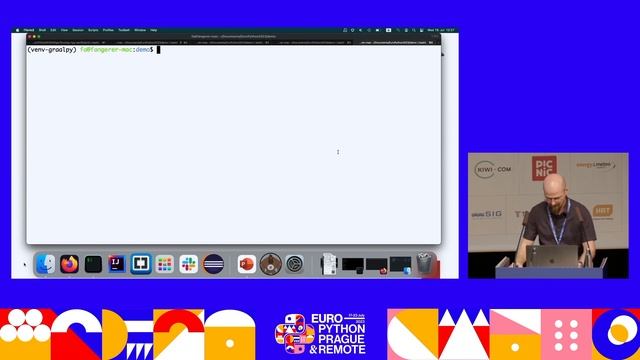Screen dimensions: 640x360
Task: Open the Profiles menu
Action: tap(108, 30)
